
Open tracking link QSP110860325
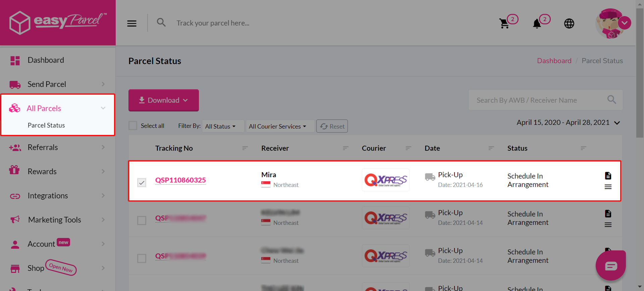pyautogui.click(x=180, y=180)
